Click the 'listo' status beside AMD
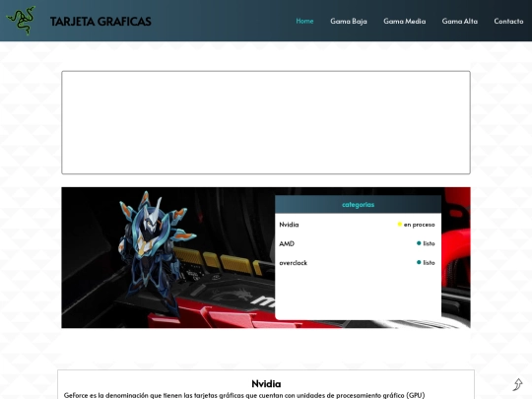Image resolution: width=532 pixels, height=399 pixels. pyautogui.click(x=429, y=243)
